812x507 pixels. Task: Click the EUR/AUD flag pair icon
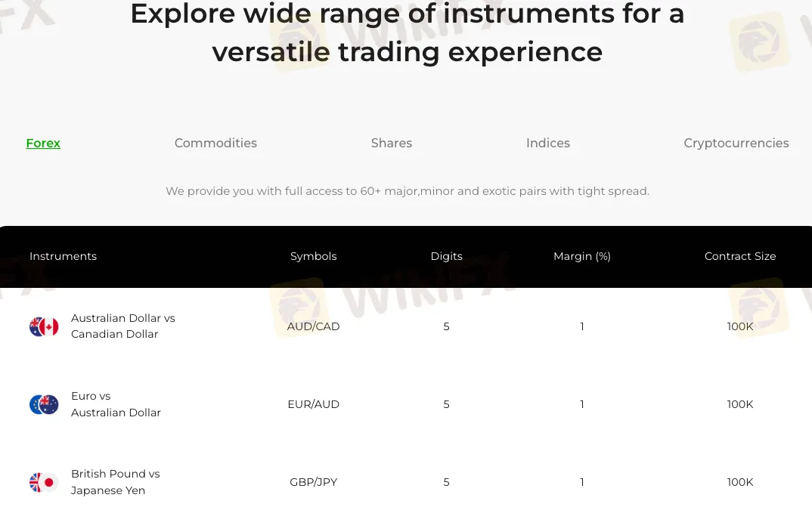pyautogui.click(x=44, y=404)
